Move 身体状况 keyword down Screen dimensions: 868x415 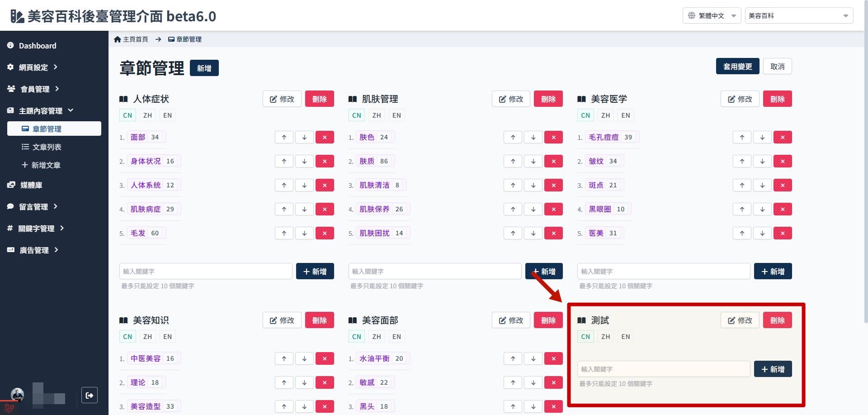(x=304, y=161)
